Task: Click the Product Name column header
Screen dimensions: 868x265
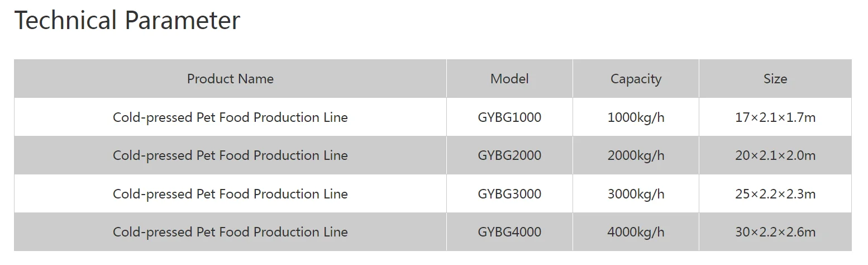Action: click(x=230, y=79)
